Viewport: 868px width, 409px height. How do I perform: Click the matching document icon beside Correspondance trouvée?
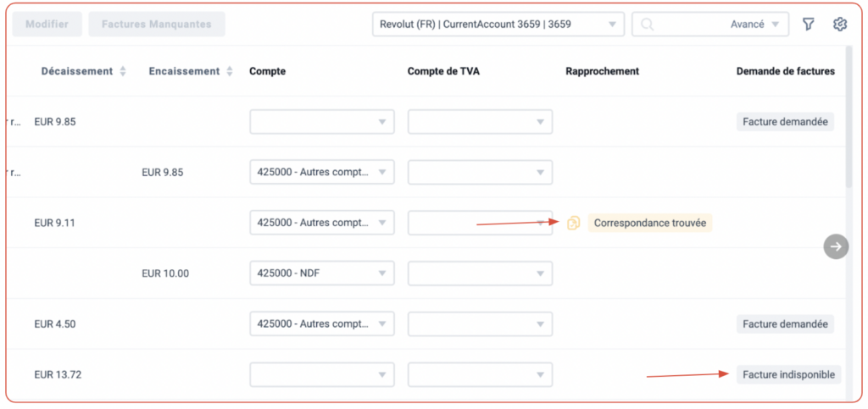pyautogui.click(x=573, y=223)
